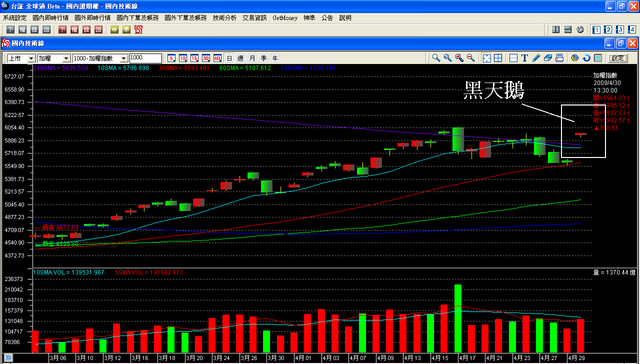The height and width of the screenshot is (364, 640).
Task: Zoom in with the red-plus magnifier icon
Action: [x=459, y=58]
